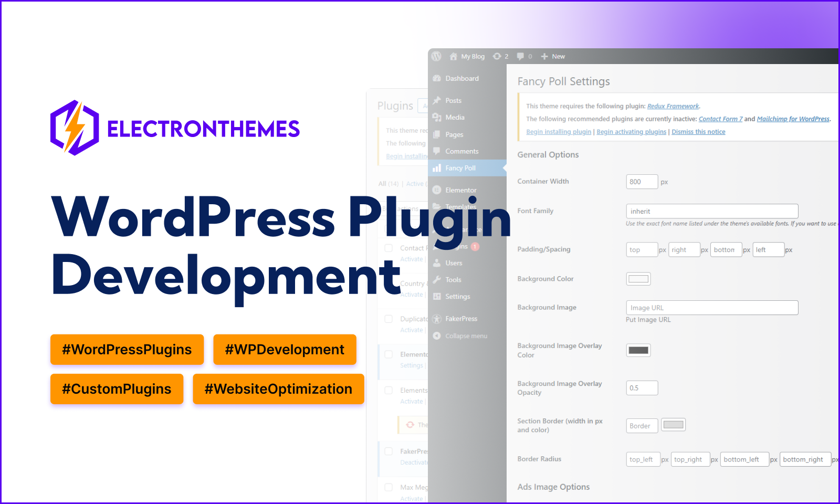Check the FakerPress plugin row checkbox
This screenshot has height=504, width=840.
[x=388, y=451]
